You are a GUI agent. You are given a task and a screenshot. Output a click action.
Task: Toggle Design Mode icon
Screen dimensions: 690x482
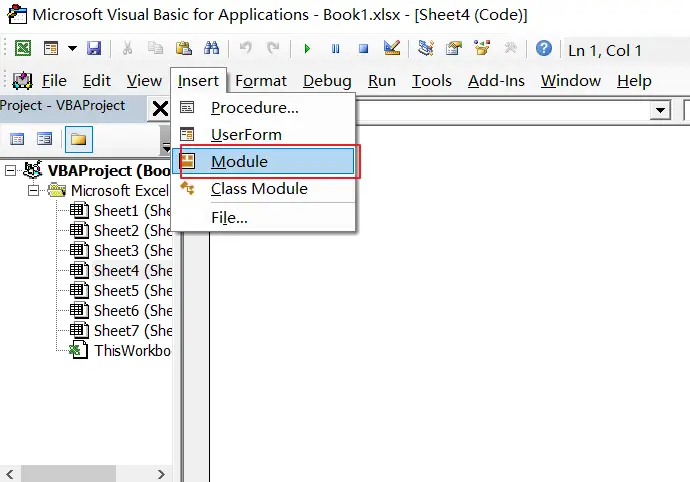coord(392,48)
